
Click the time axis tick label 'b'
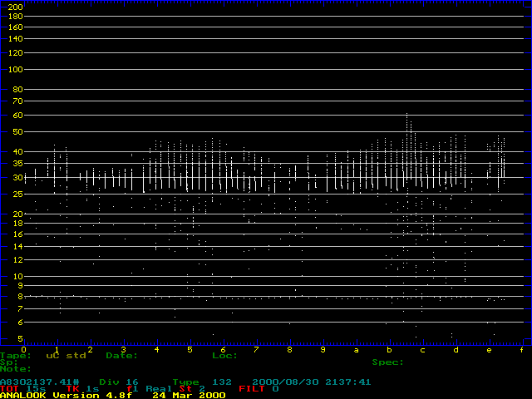390,350
